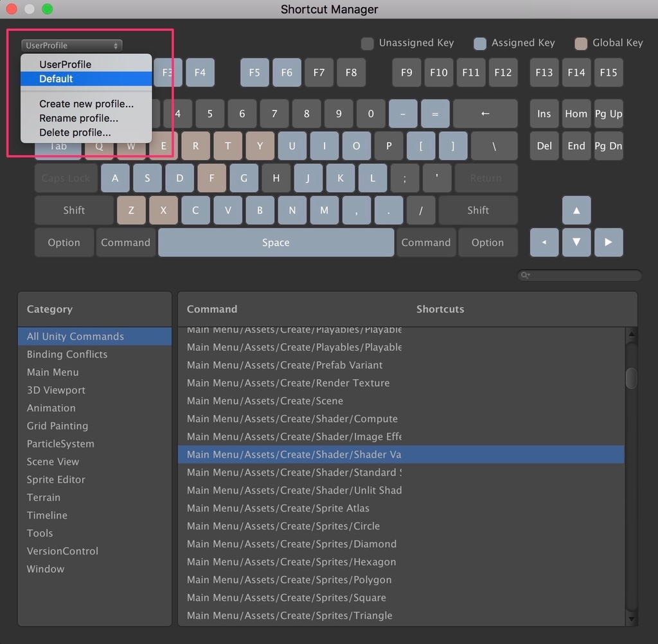The image size is (658, 644).
Task: Click the left arrow key on virtual keyboard
Action: point(544,242)
